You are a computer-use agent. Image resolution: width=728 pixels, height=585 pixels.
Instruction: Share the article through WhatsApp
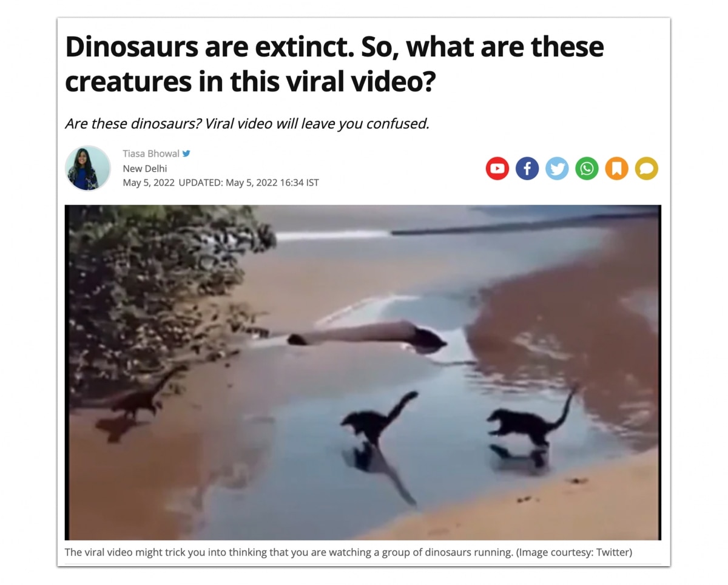[x=587, y=168]
